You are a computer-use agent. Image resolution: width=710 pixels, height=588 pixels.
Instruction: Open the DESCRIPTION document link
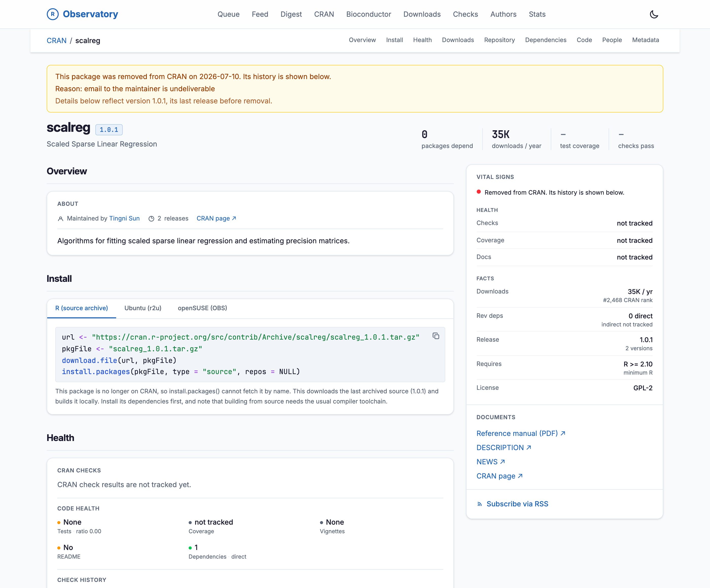[x=504, y=448]
